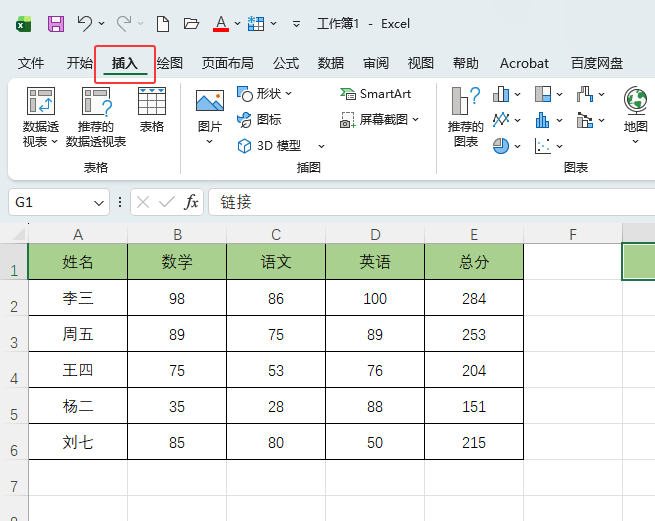Select the header cell 姓名
Screen dimensions: 655x521
(78, 262)
